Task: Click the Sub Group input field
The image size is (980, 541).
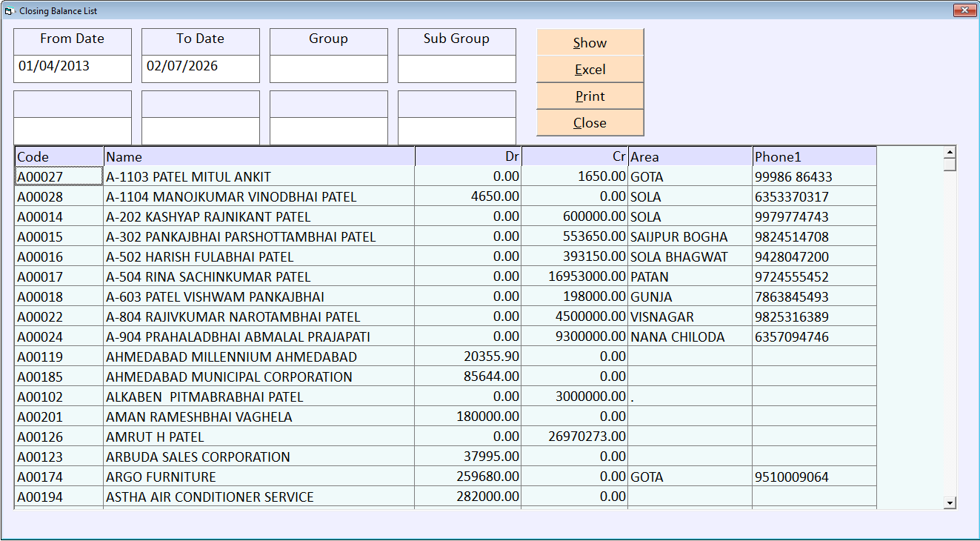Action: coord(457,68)
